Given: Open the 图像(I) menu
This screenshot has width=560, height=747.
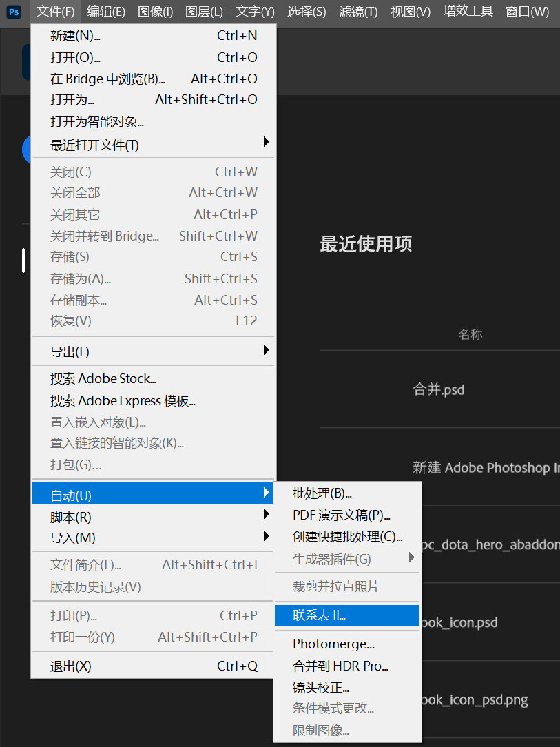Looking at the screenshot, I should click(155, 12).
